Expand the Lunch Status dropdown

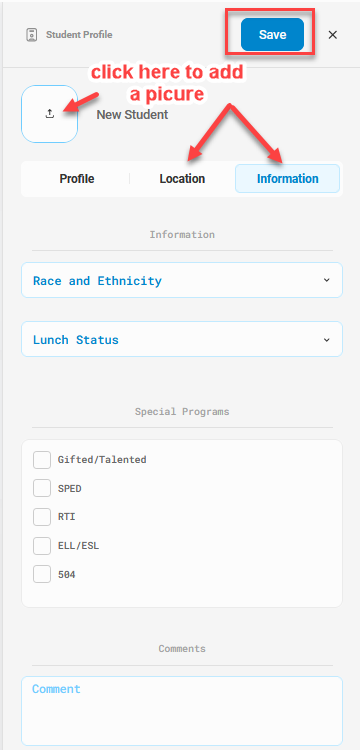[x=182, y=340]
